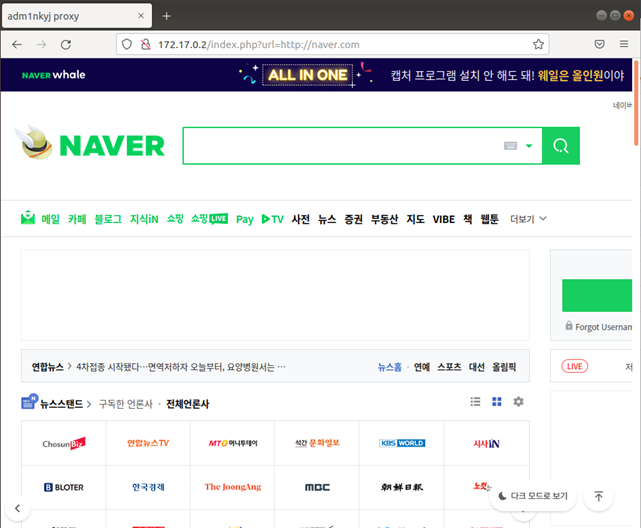Open the 카페 menu link
Viewport: 641px width, 528px height.
coord(77,219)
